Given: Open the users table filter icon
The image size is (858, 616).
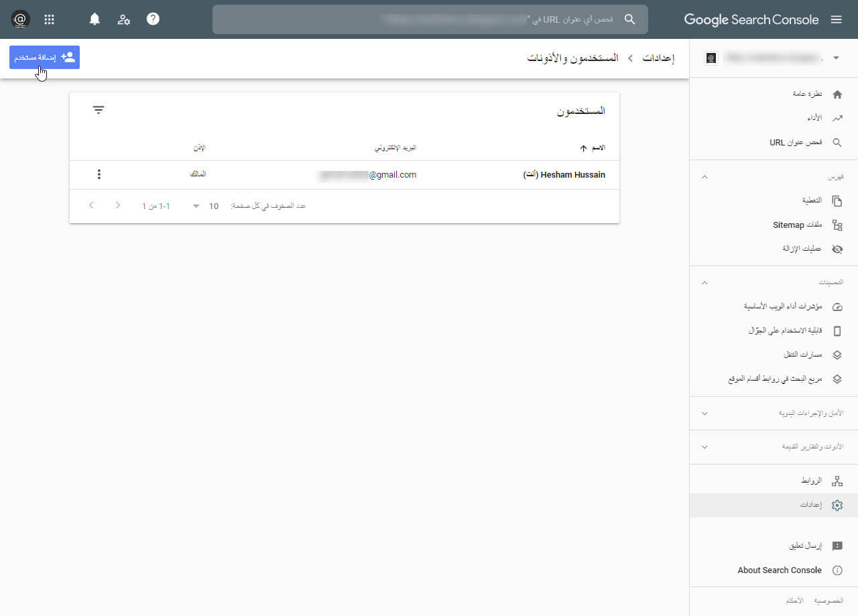Looking at the screenshot, I should pyautogui.click(x=99, y=110).
